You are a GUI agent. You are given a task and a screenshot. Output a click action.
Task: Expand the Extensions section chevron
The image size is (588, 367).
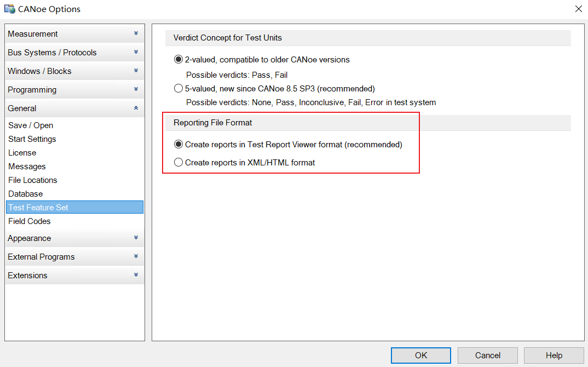point(136,275)
